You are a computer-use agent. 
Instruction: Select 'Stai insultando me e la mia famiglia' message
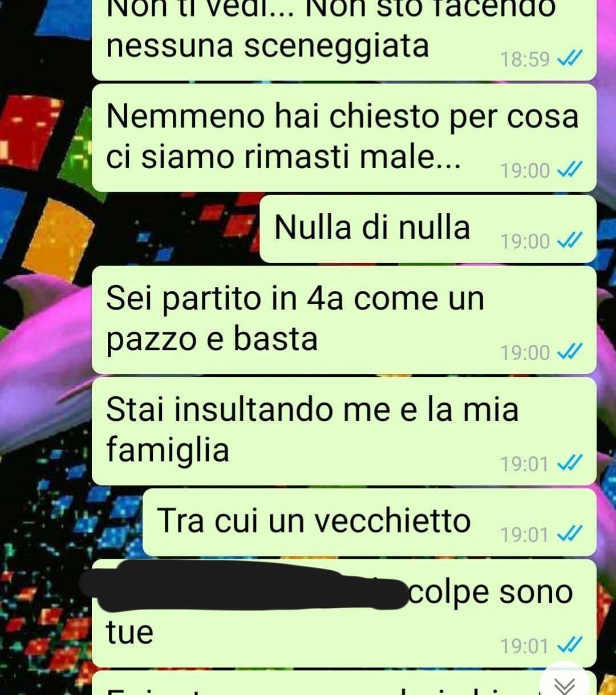[344, 431]
